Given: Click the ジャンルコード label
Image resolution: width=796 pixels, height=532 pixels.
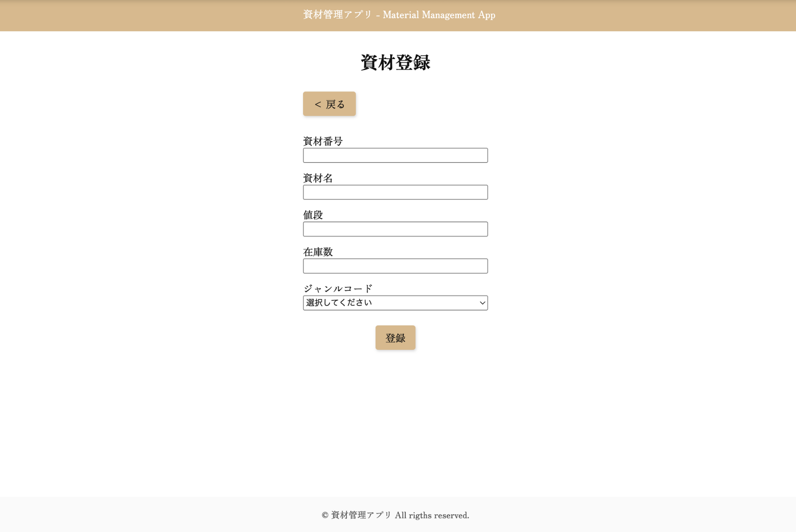Looking at the screenshot, I should (338, 289).
